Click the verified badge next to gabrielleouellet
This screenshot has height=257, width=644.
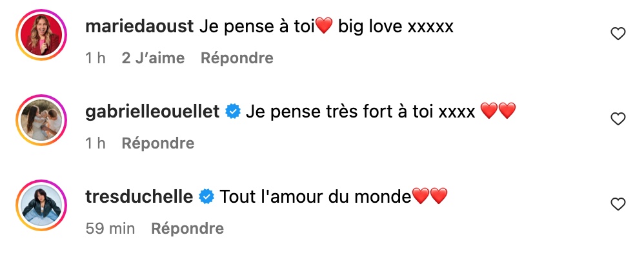point(233,112)
